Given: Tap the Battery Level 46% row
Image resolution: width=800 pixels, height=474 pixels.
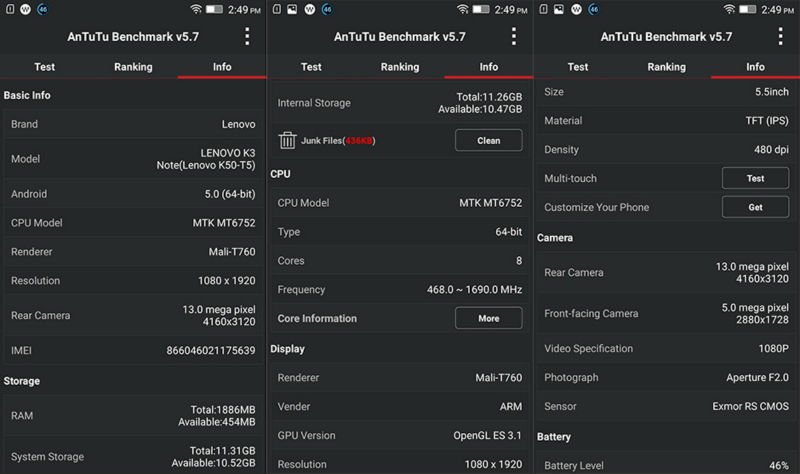Looking at the screenshot, I should [667, 465].
